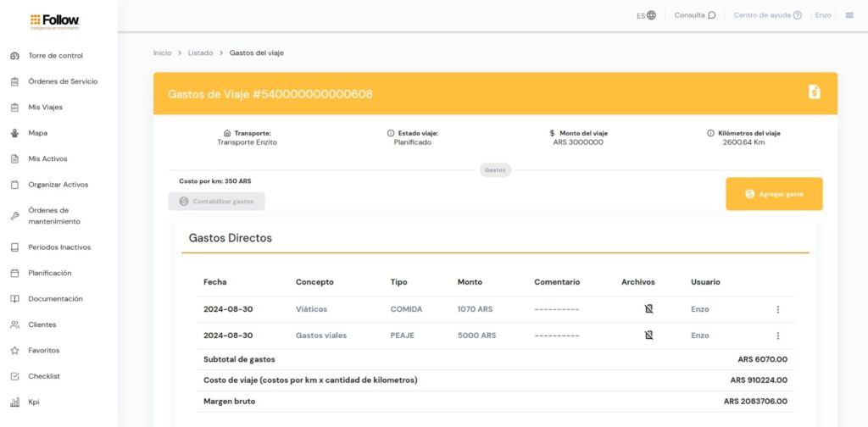Select Planificación from the sidebar

pyautogui.click(x=49, y=274)
